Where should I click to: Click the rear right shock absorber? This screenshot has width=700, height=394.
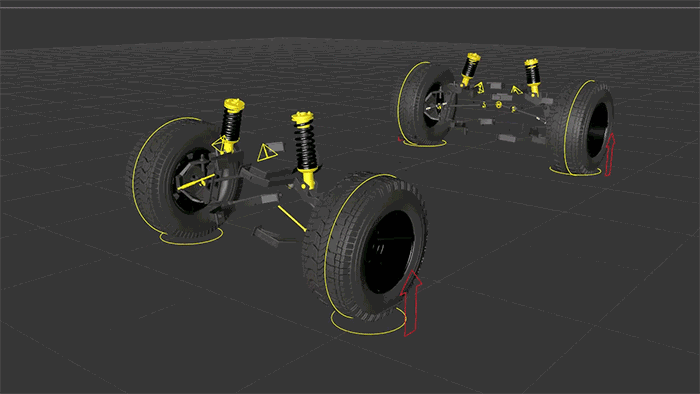(x=531, y=77)
